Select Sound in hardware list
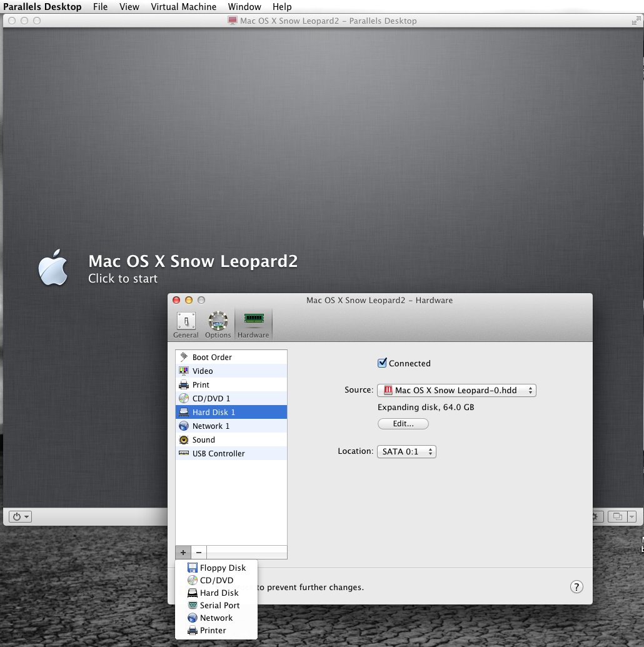 coord(231,439)
